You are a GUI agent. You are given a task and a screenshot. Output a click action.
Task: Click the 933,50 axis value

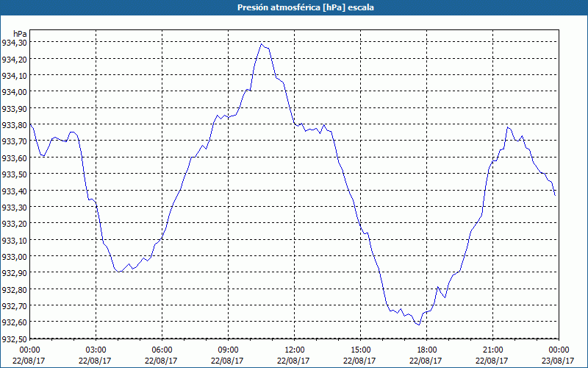pos(15,174)
